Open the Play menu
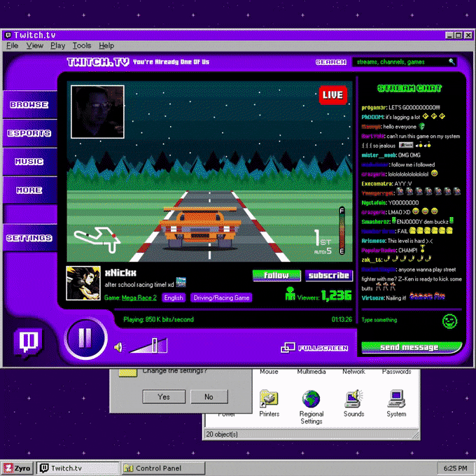Screen dimensions: 476x476 (57, 45)
